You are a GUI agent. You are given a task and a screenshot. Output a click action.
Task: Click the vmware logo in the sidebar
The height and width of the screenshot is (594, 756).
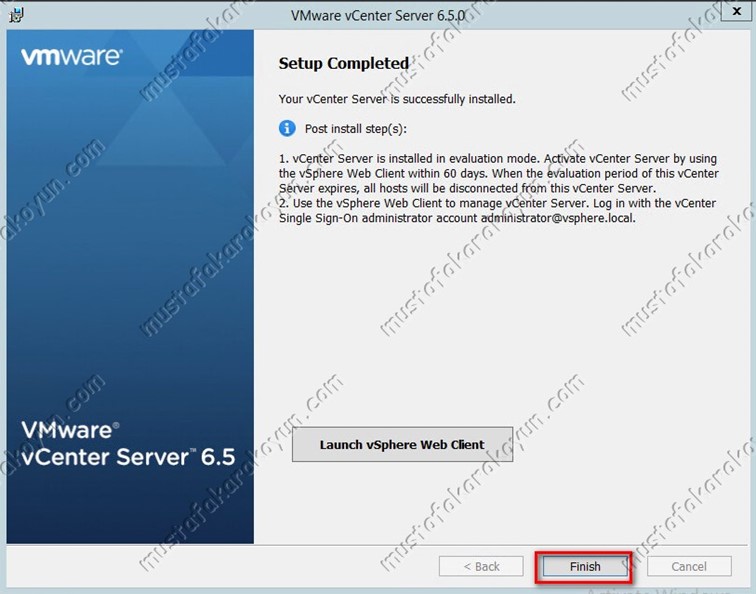coord(71,56)
